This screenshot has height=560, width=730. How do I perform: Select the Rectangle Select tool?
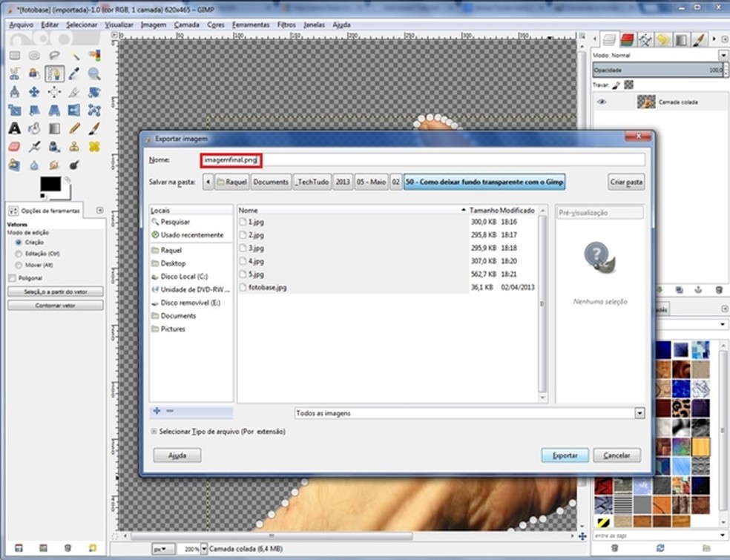(x=15, y=56)
